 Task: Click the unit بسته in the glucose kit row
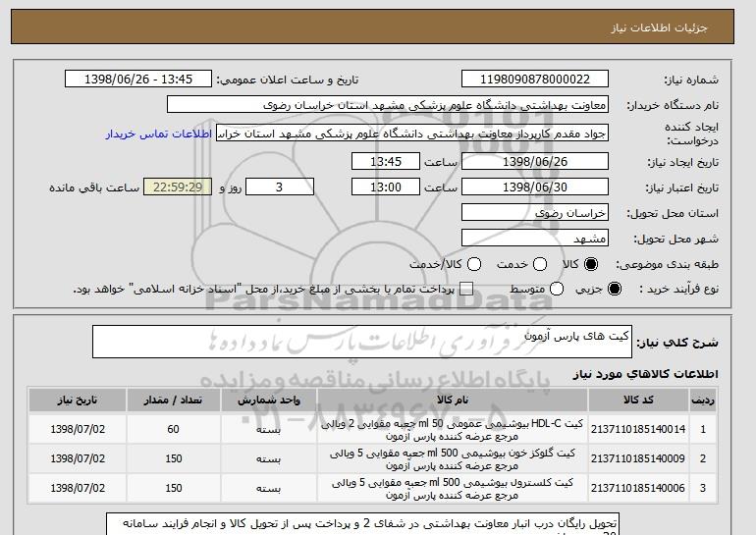(269, 458)
